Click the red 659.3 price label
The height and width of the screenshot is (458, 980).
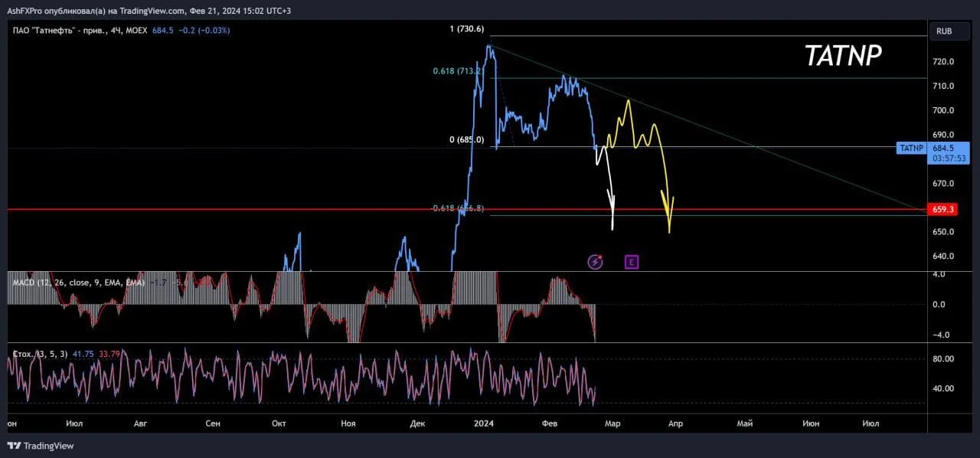[941, 209]
